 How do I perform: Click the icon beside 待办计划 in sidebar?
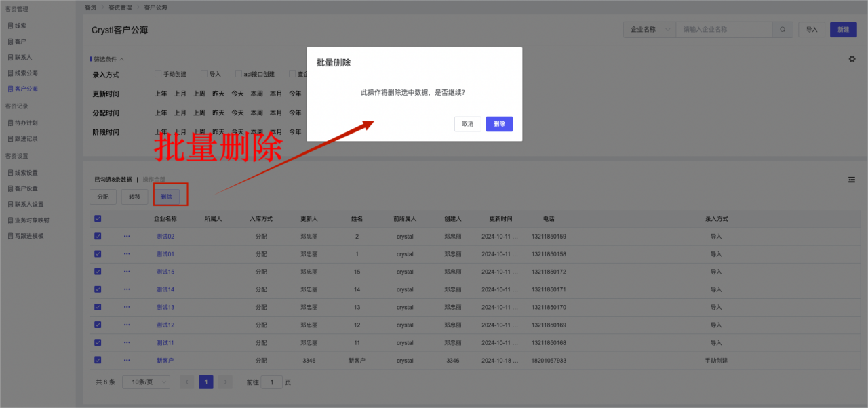(x=10, y=123)
